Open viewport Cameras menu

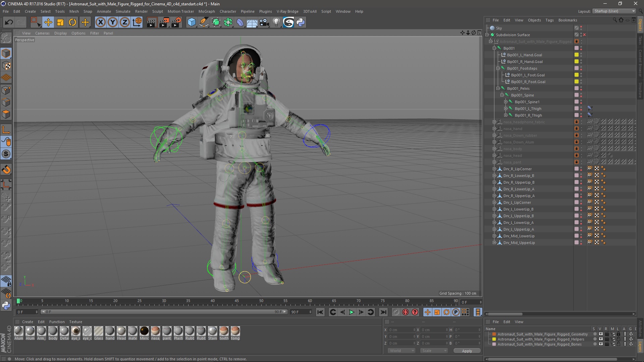click(x=42, y=33)
